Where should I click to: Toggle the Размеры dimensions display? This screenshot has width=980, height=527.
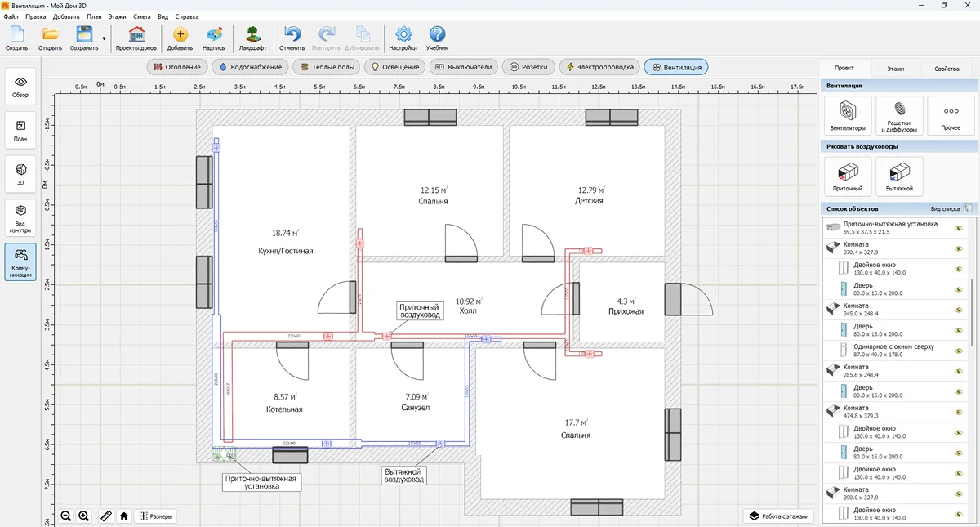click(x=155, y=516)
